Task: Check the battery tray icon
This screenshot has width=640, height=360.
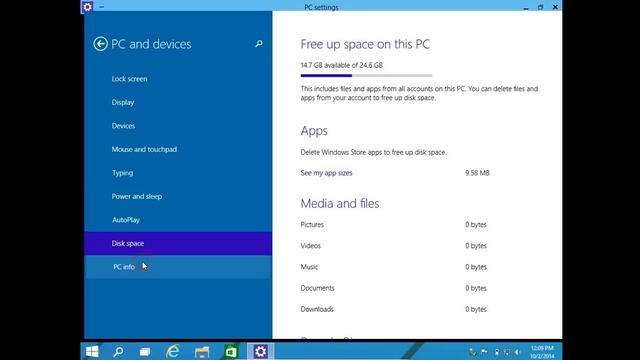Action: [496, 352]
